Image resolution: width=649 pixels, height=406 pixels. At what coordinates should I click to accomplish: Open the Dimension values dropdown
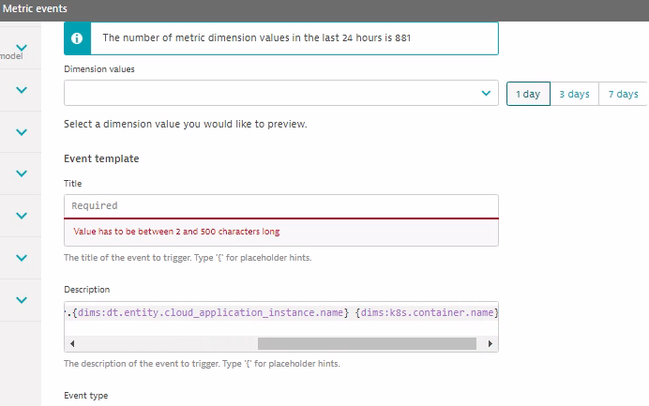(x=281, y=93)
